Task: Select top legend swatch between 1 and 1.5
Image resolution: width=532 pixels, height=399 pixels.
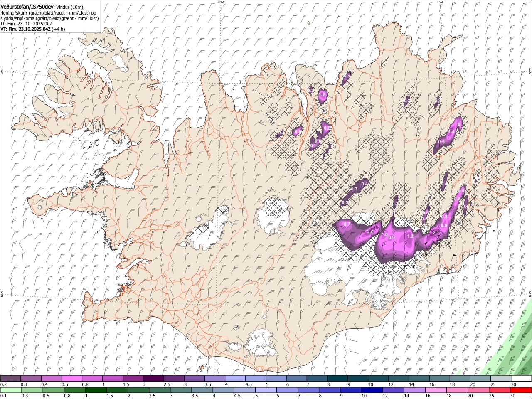Action: point(112,379)
